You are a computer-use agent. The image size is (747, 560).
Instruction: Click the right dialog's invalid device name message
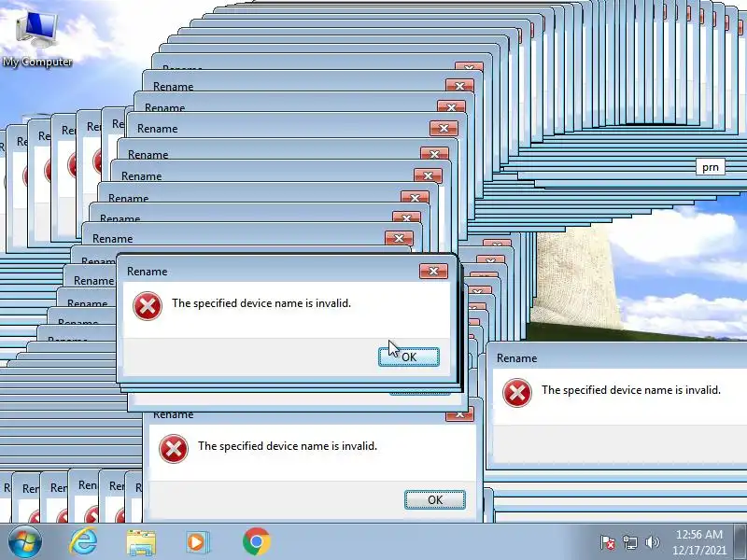(631, 390)
